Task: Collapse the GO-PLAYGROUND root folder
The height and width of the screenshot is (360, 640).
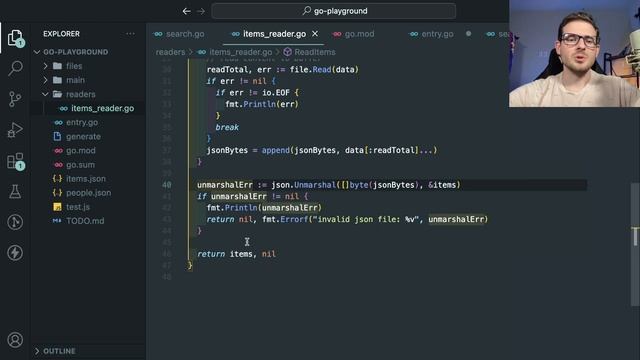Action: click(x=37, y=52)
